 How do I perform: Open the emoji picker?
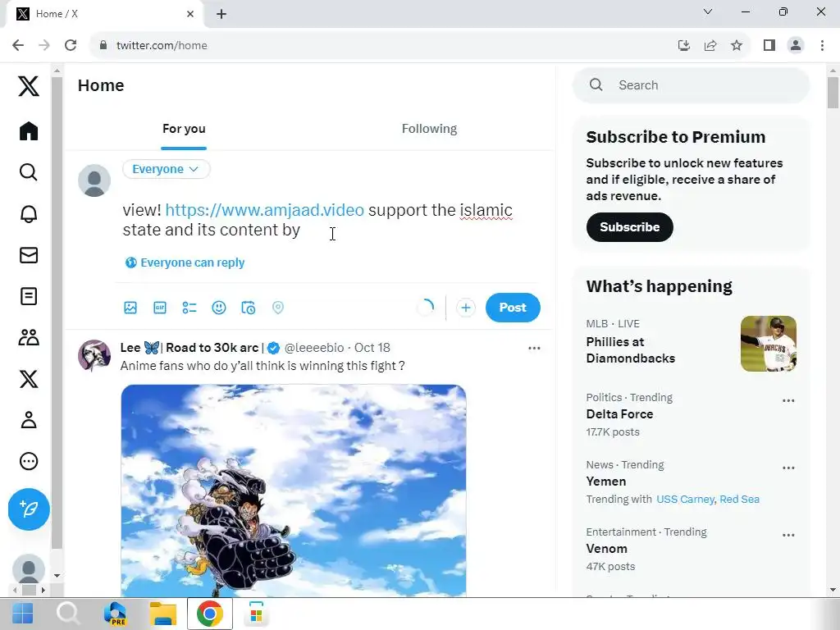point(218,308)
